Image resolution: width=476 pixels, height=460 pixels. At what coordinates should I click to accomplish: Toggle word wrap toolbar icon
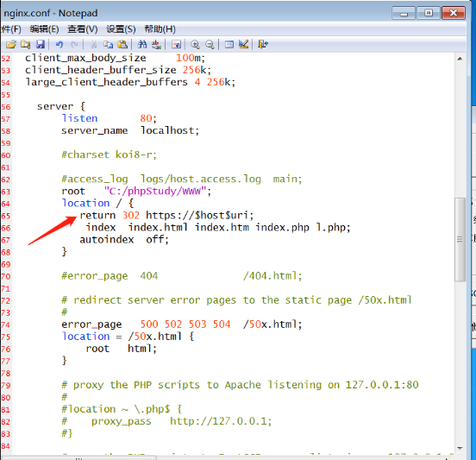click(176, 44)
